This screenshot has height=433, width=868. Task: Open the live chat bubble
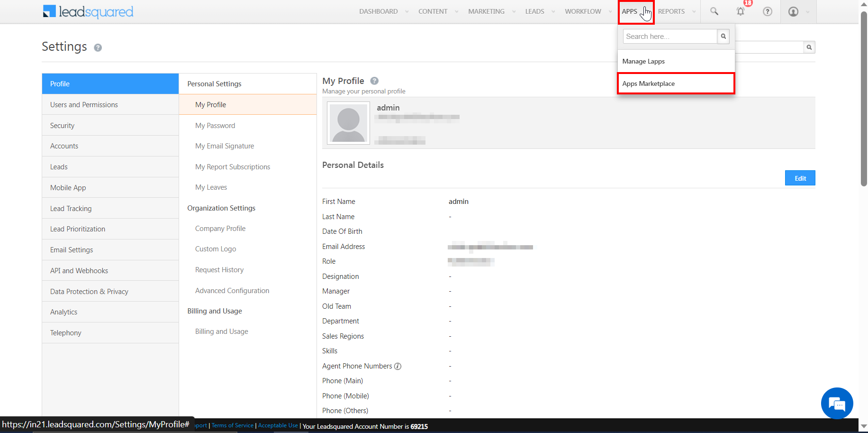(837, 403)
